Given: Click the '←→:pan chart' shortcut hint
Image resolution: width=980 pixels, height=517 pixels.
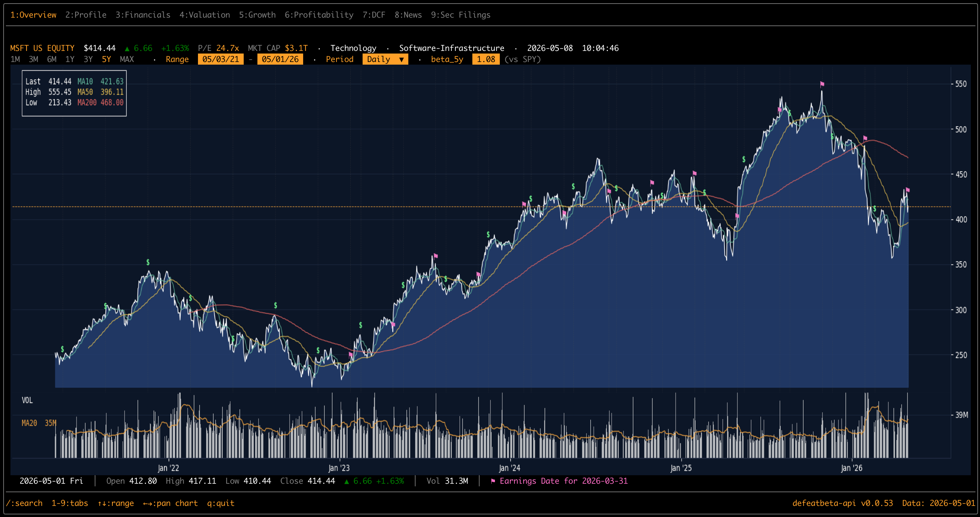Looking at the screenshot, I should (x=171, y=503).
